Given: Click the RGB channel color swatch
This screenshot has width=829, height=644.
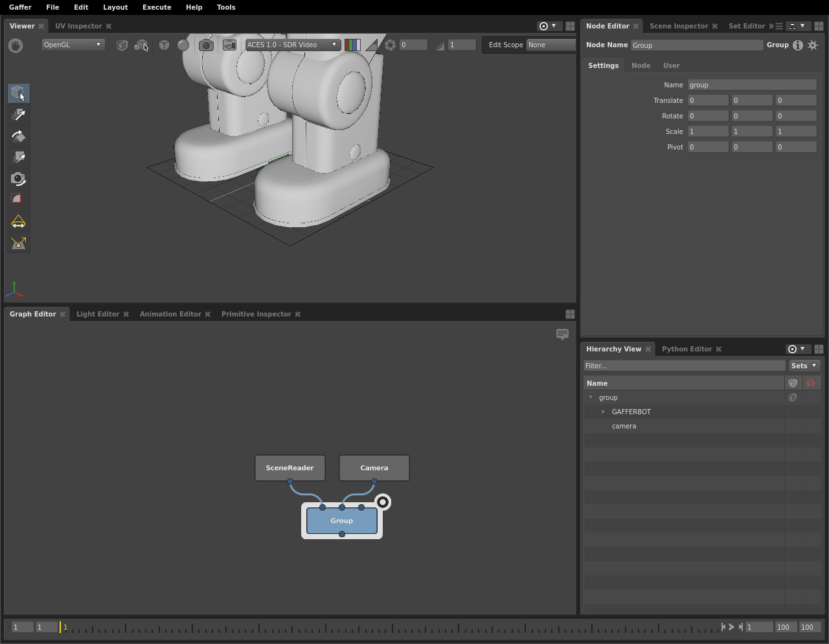Looking at the screenshot, I should click(x=352, y=45).
